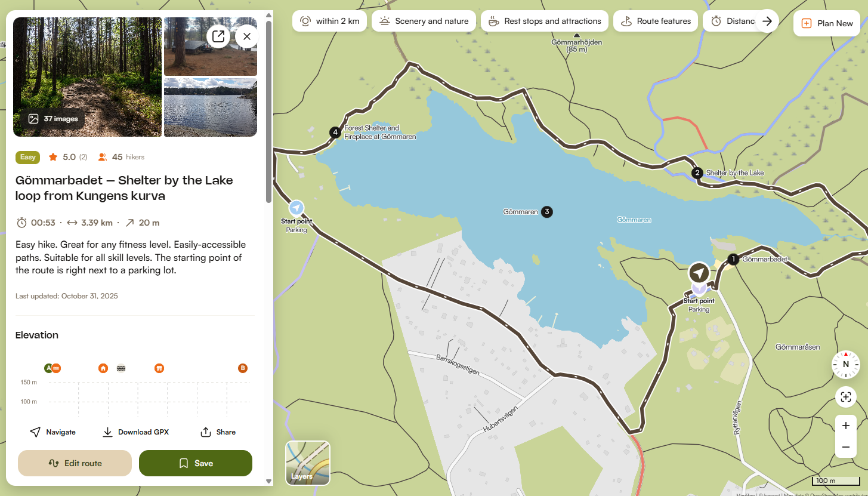Screen dimensions: 868x496
Task: Expand Scenery and nature filter
Action: [424, 21]
